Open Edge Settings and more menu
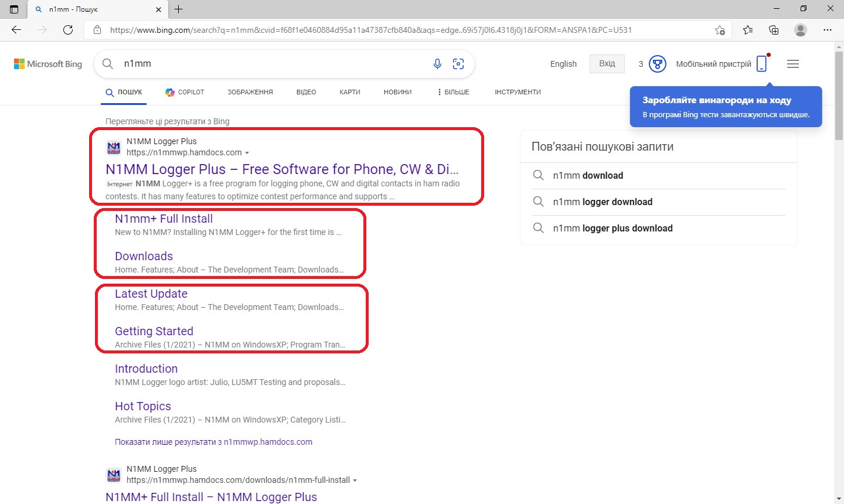The height and width of the screenshot is (504, 844). coord(828,30)
